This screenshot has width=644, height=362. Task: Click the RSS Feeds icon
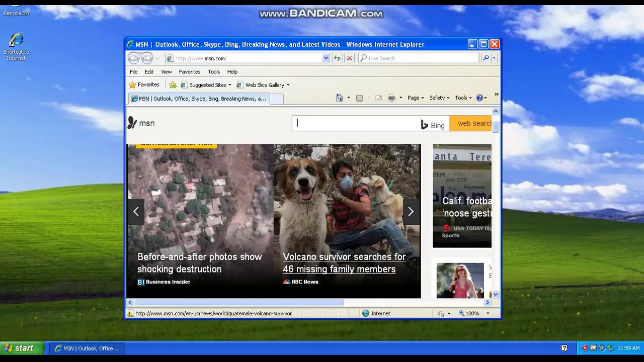(x=359, y=98)
